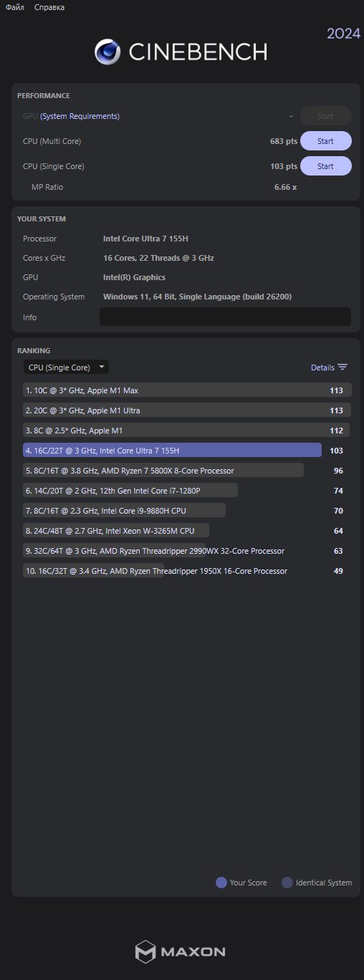Viewport: 364px width, 980px height.
Task: Click into the Info text field
Action: point(225,317)
